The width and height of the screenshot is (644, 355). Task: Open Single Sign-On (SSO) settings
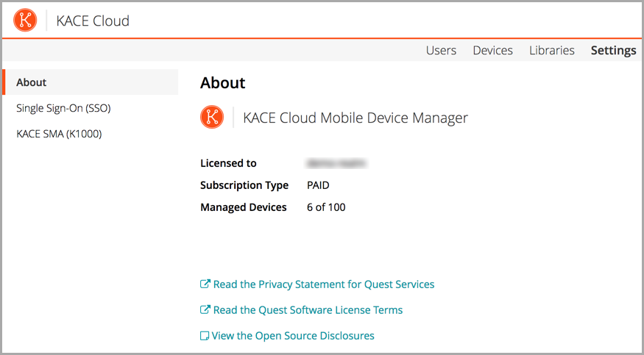tap(63, 108)
